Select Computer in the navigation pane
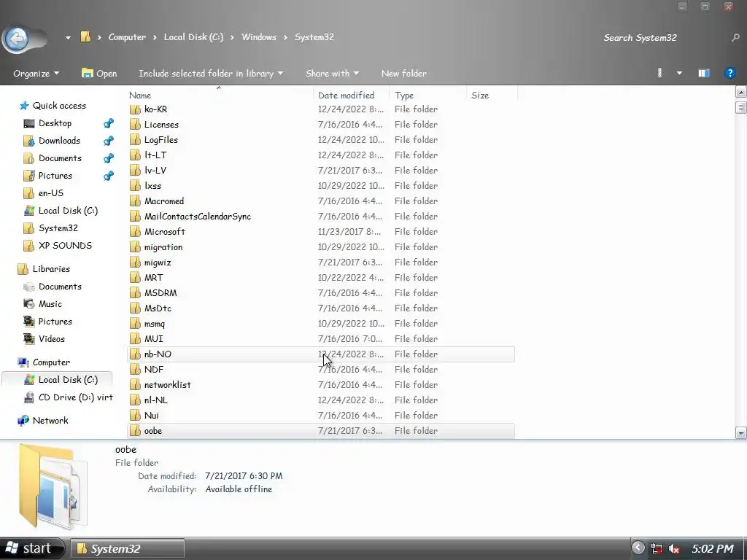The width and height of the screenshot is (747, 560). point(51,362)
